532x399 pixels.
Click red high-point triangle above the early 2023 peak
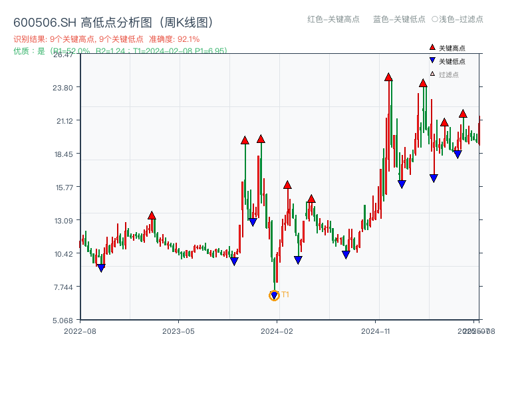[152, 213]
